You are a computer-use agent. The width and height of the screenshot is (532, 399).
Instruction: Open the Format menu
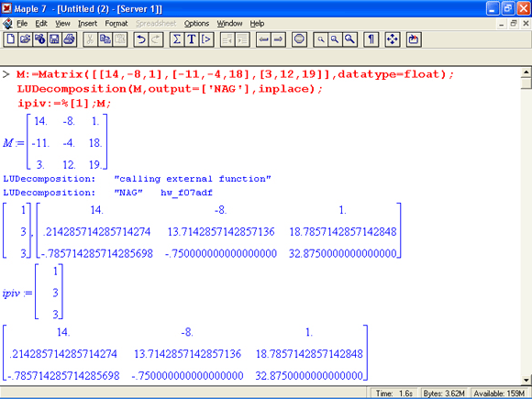(116, 24)
